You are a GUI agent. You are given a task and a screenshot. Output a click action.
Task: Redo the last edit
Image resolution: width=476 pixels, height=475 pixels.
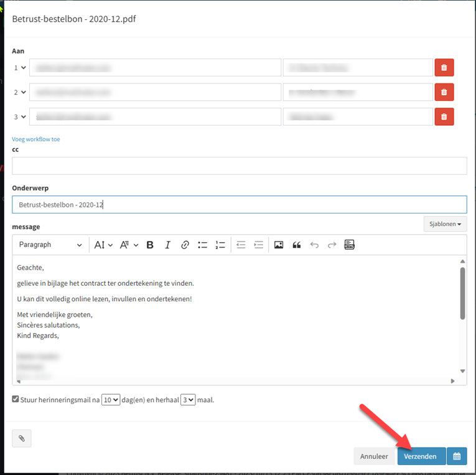click(x=332, y=245)
